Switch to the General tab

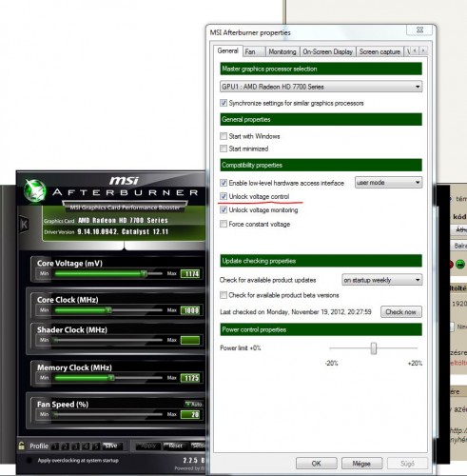tap(227, 50)
